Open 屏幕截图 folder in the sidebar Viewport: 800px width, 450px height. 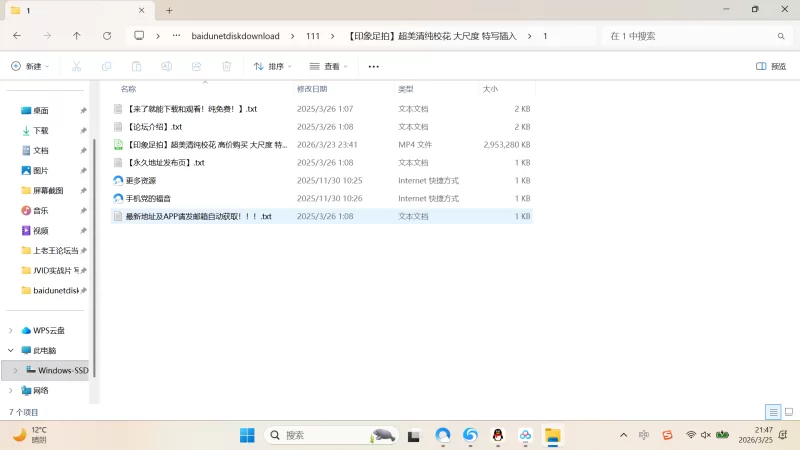point(48,190)
